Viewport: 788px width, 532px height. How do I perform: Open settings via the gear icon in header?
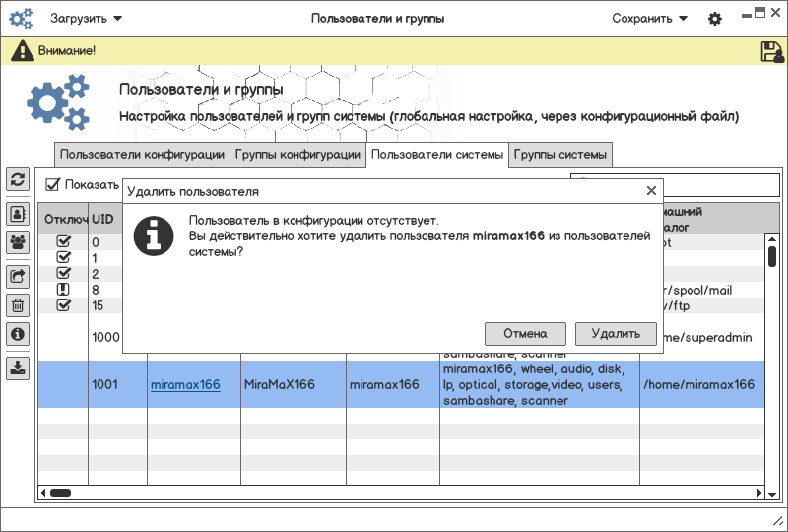click(715, 19)
